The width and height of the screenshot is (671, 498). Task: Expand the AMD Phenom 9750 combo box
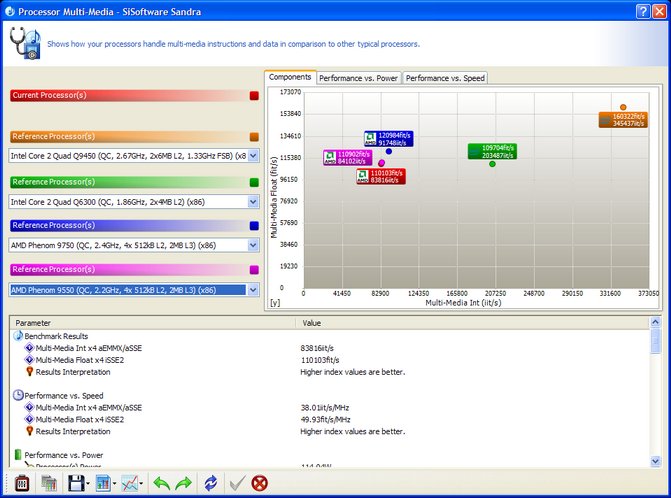tap(253, 245)
